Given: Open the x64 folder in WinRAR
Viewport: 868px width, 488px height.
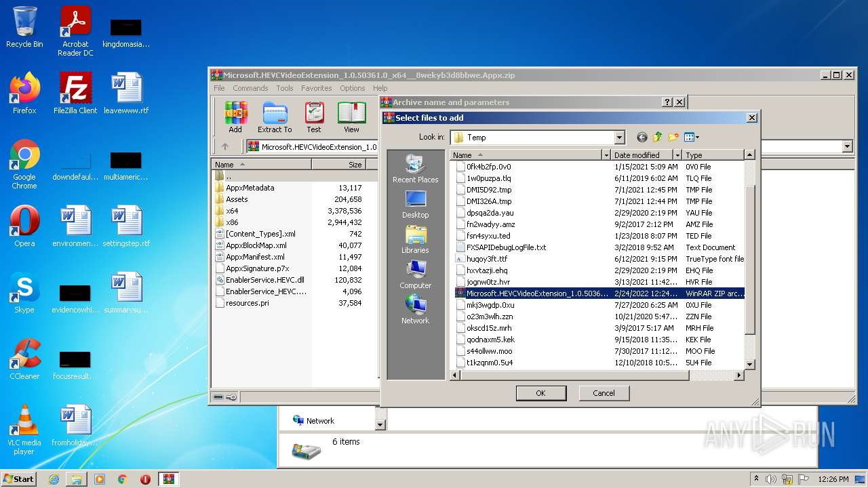Looking at the screenshot, I should point(231,211).
